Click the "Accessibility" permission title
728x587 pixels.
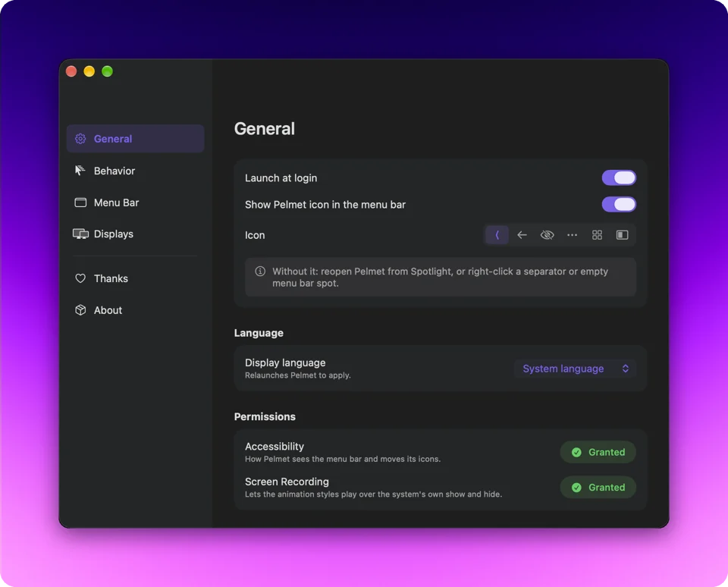[275, 446]
